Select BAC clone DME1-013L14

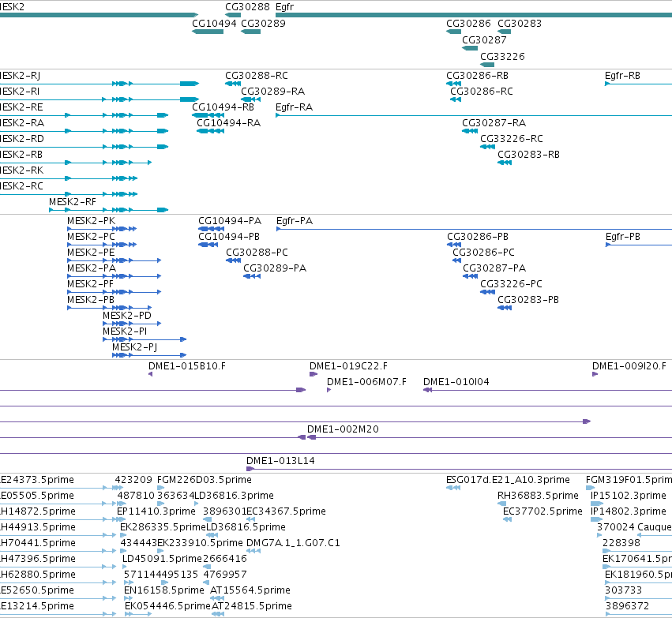(x=280, y=461)
